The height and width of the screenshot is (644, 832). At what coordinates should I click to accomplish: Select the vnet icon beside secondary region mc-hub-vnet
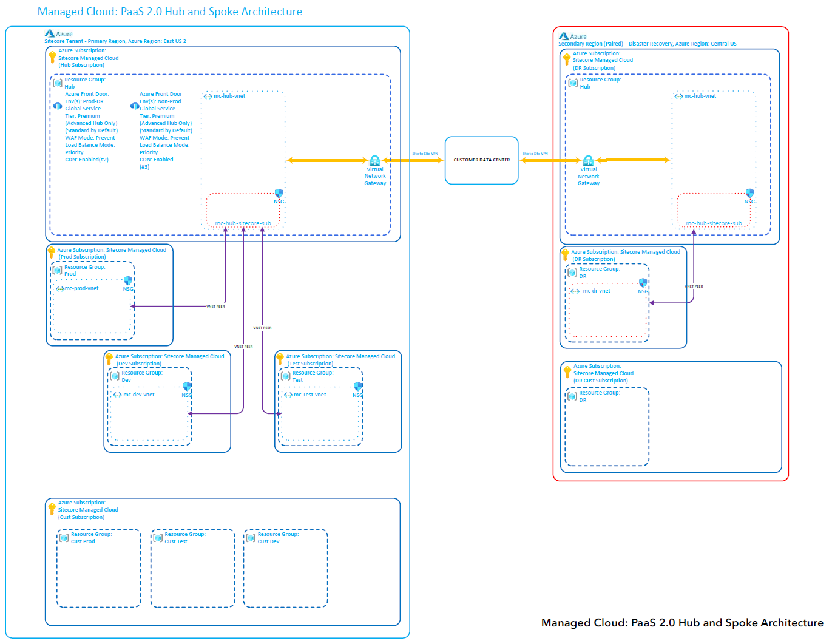pos(679,97)
